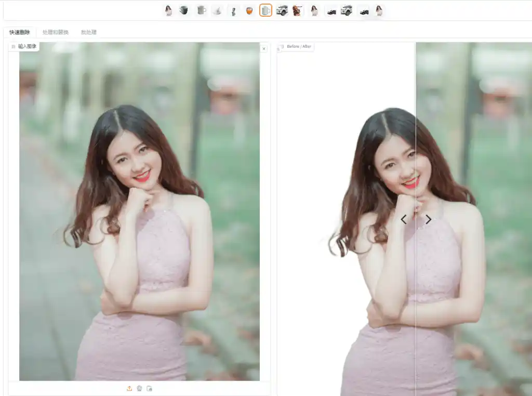Choose the dark black mug example thumbnail
The width and height of the screenshot is (532, 396).
[184, 10]
